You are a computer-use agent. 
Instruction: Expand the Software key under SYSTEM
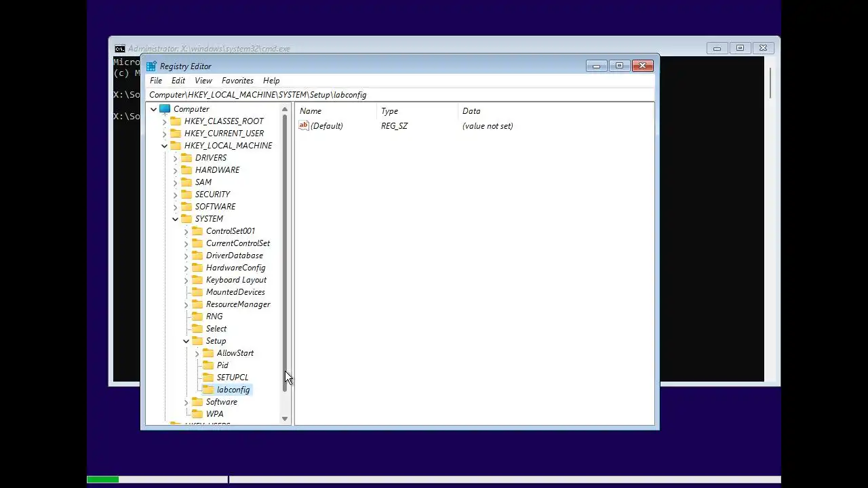(x=186, y=403)
